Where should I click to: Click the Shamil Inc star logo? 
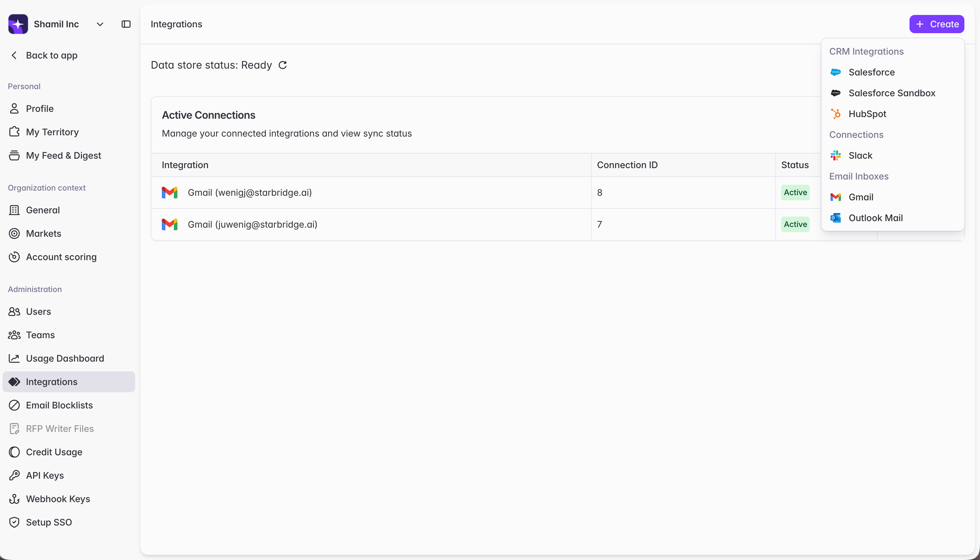(x=18, y=24)
